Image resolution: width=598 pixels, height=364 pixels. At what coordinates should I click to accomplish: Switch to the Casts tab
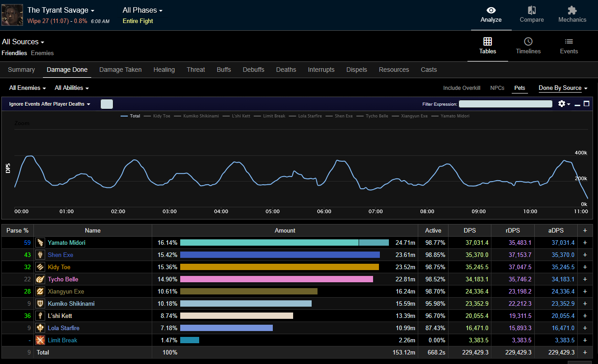(429, 70)
